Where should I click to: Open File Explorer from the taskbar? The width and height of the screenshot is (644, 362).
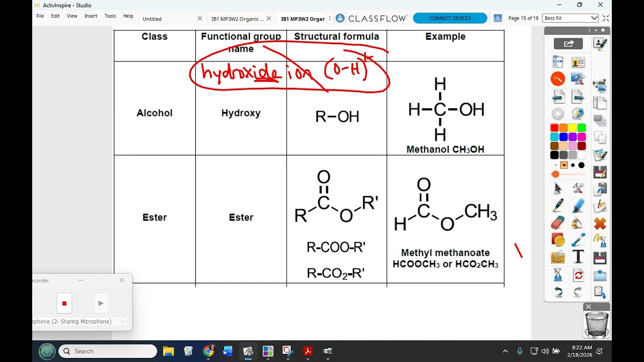click(168, 351)
